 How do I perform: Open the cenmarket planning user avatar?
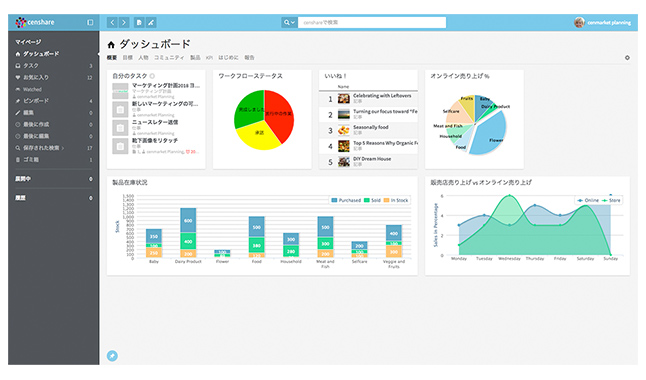click(579, 22)
